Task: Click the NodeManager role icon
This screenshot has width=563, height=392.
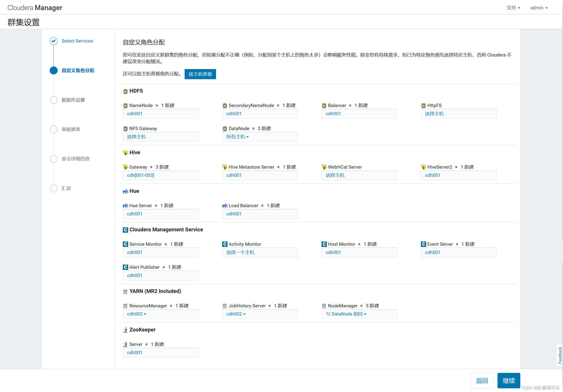Action: click(x=324, y=306)
